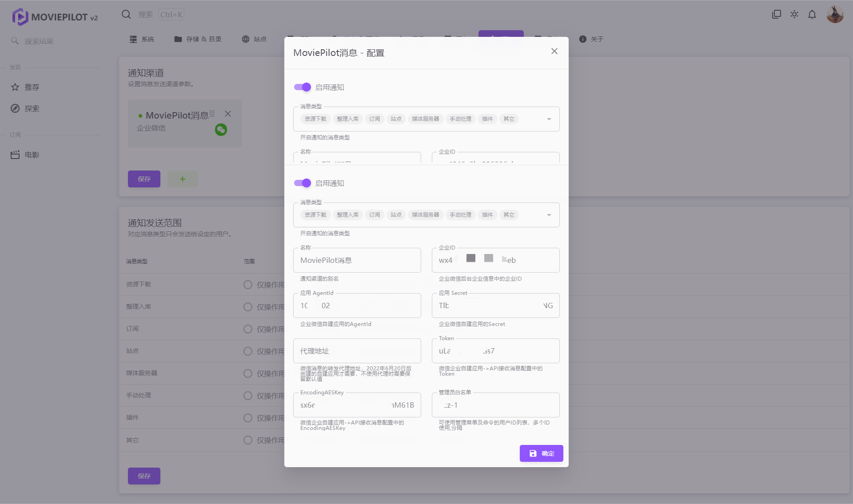Expand the upper 消息类型 dropdown arrow
The height and width of the screenshot is (504, 853).
(x=549, y=119)
